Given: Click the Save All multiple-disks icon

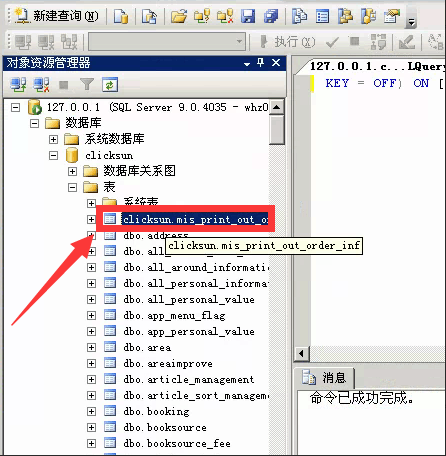Looking at the screenshot, I should pyautogui.click(x=271, y=16).
